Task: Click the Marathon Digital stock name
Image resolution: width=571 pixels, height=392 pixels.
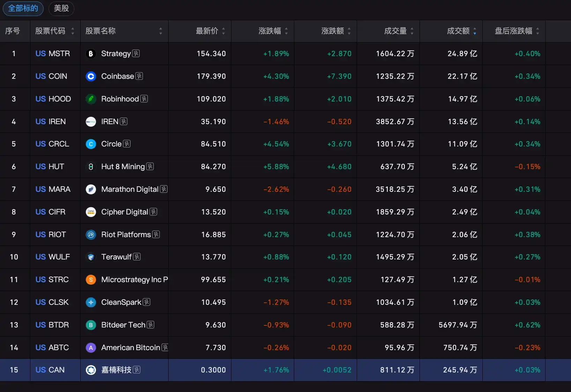Action: pyautogui.click(x=130, y=189)
